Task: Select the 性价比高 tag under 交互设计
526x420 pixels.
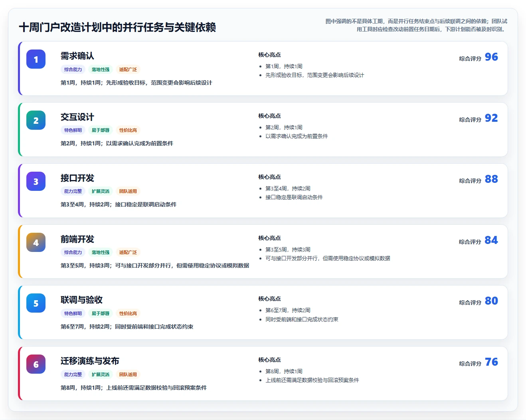Action: point(128,130)
